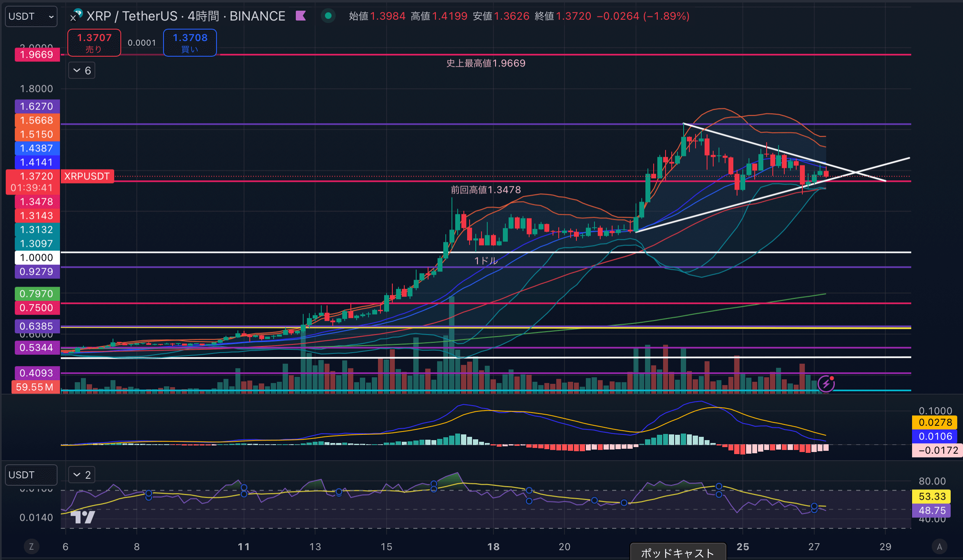Click the purple flag icon beside BINANCE
The width and height of the screenshot is (963, 560).
pyautogui.click(x=301, y=16)
